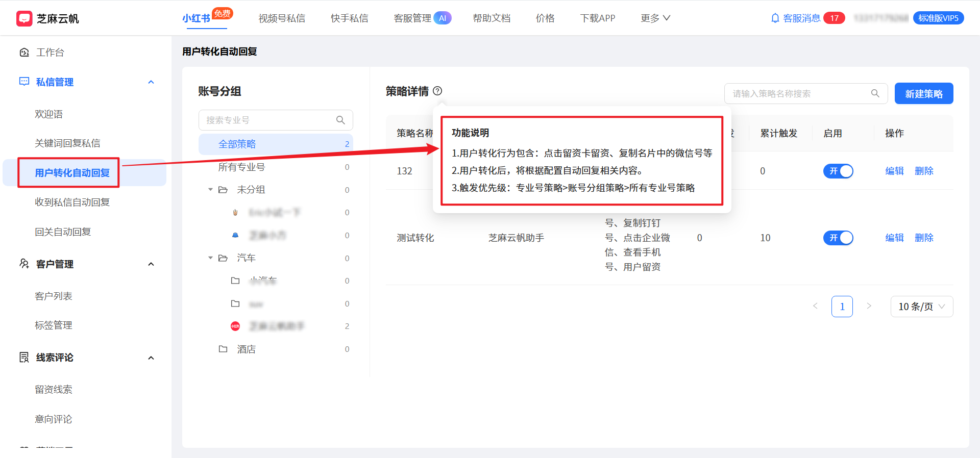Open the 下载APP menu item
The image size is (980, 458).
coord(598,18)
